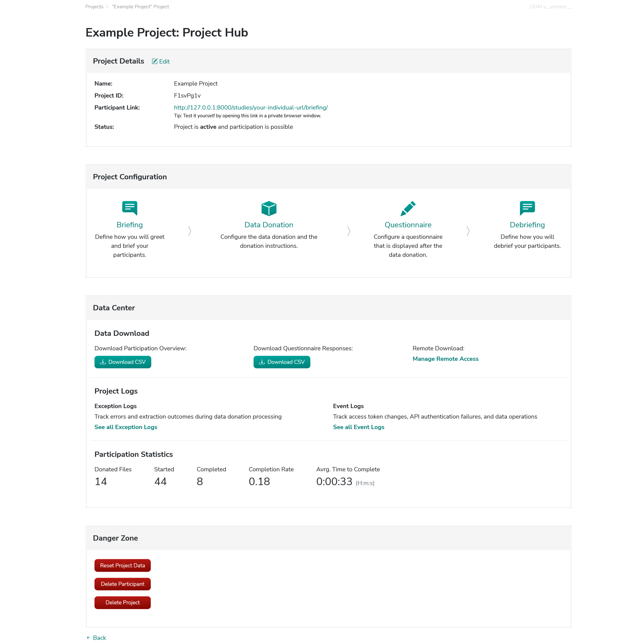Viewport: 644px width, 644px height.
Task: Open See all Exception Logs
Action: [x=126, y=427]
